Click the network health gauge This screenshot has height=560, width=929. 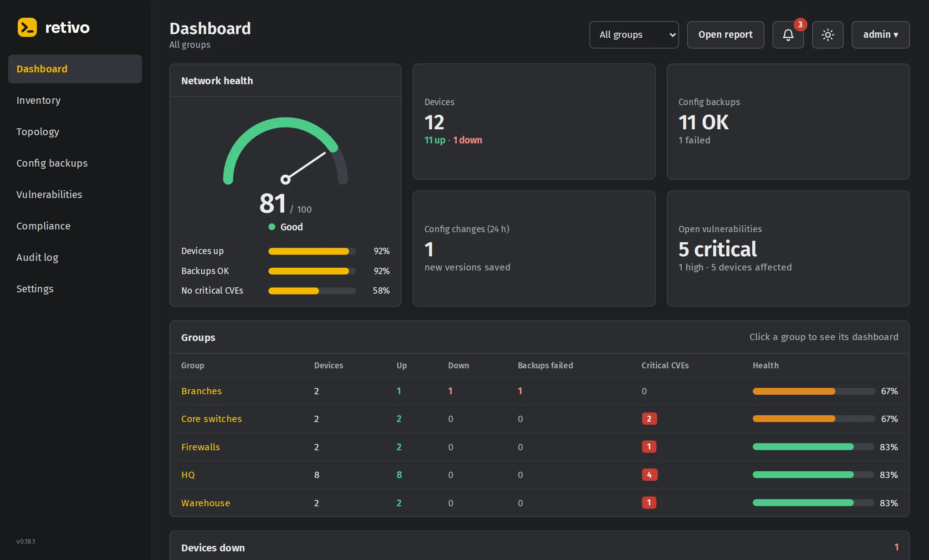(286, 151)
